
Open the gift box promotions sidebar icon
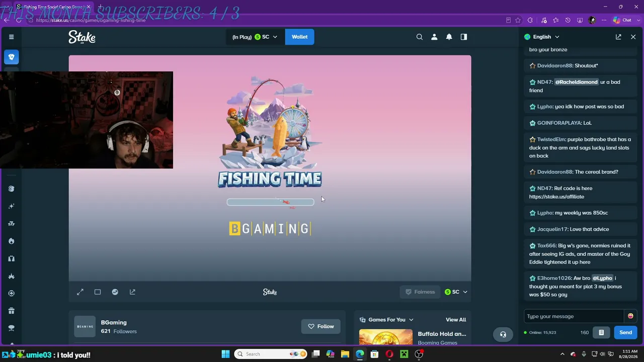pyautogui.click(x=11, y=311)
